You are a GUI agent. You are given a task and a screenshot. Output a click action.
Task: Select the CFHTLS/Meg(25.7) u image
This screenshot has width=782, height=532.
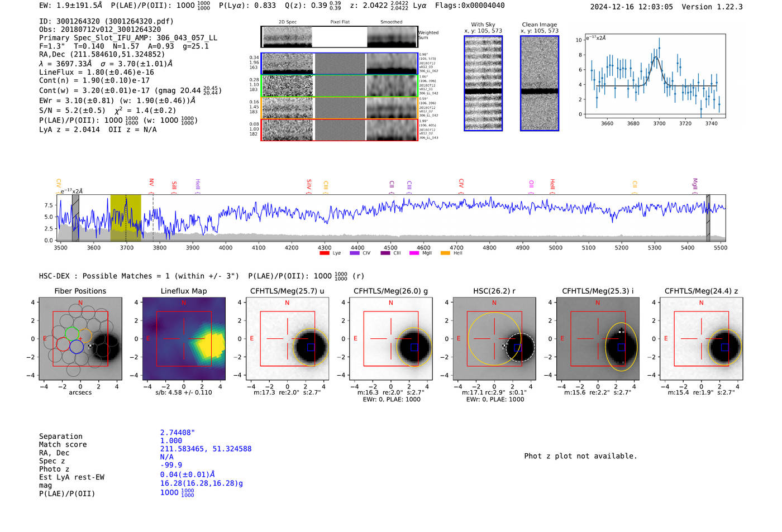287,339
